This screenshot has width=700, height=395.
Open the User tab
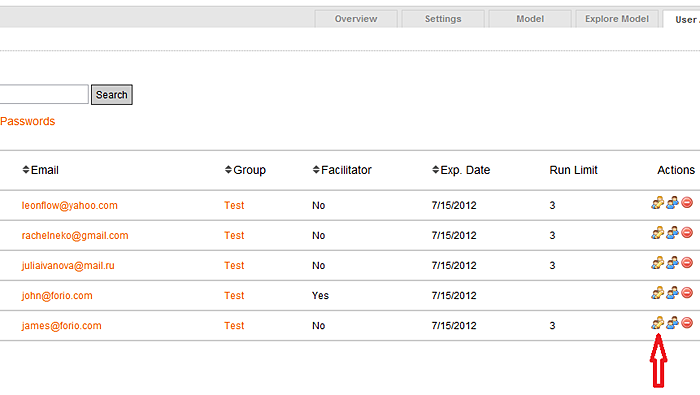tap(682, 20)
